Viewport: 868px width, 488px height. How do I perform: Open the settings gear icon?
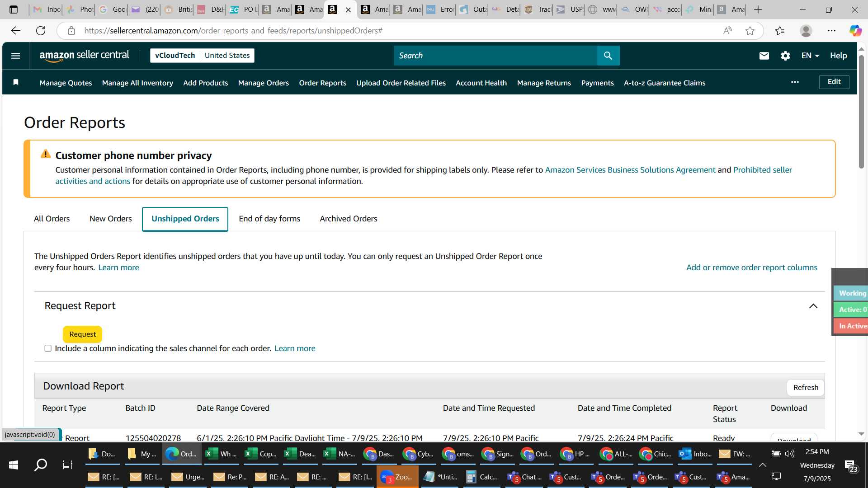pos(785,56)
